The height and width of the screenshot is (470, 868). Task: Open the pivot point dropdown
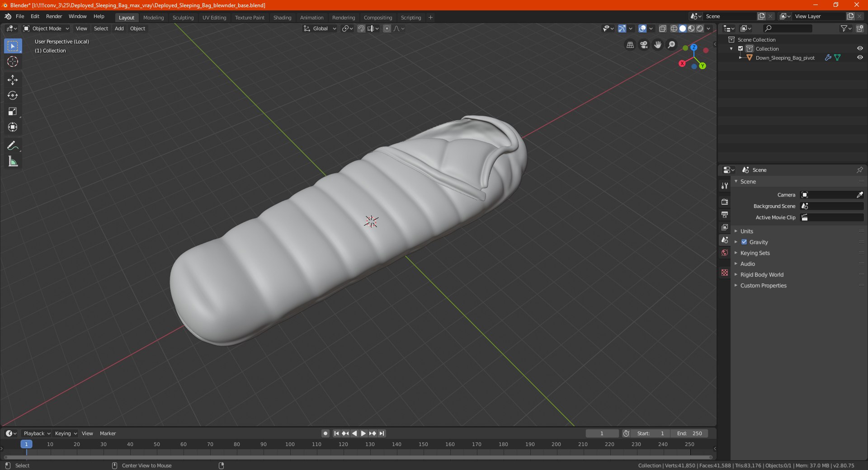[347, 28]
